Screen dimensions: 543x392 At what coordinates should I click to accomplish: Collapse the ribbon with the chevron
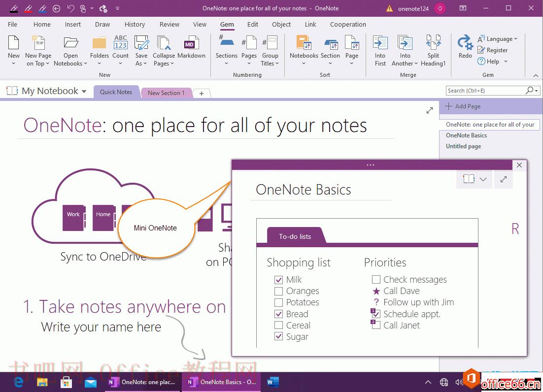(x=536, y=75)
